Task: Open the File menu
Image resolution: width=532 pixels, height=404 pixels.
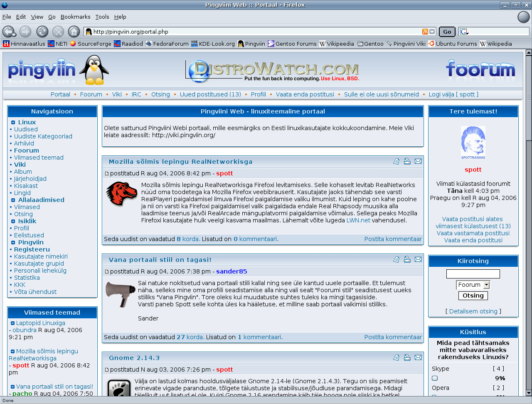Action: pos(7,17)
